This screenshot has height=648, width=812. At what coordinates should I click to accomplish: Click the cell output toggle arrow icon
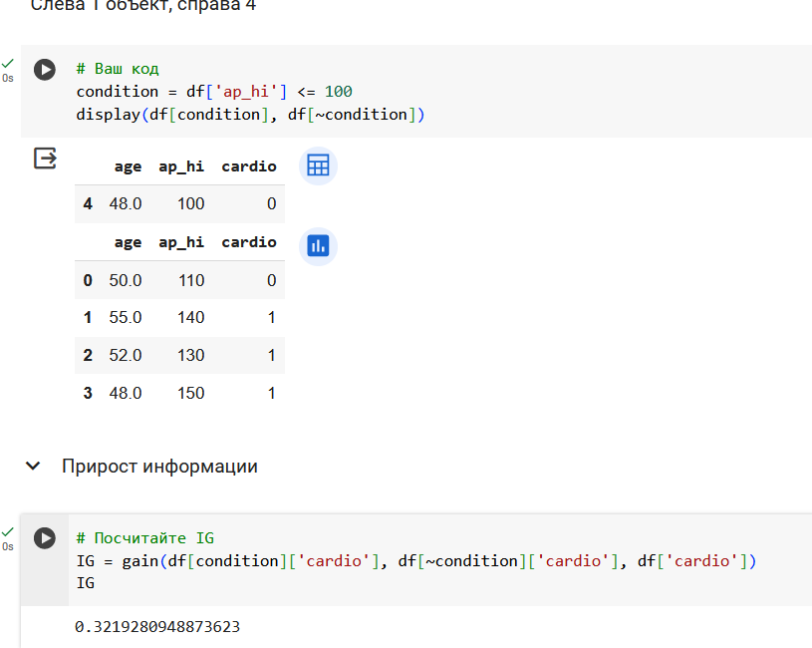coord(45,158)
